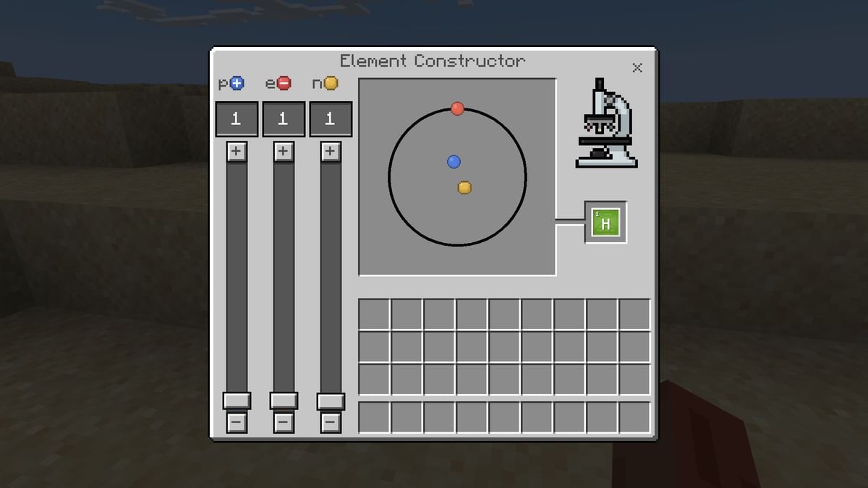The image size is (868, 488).
Task: Click the red electron on the orbit
Action: click(x=457, y=108)
